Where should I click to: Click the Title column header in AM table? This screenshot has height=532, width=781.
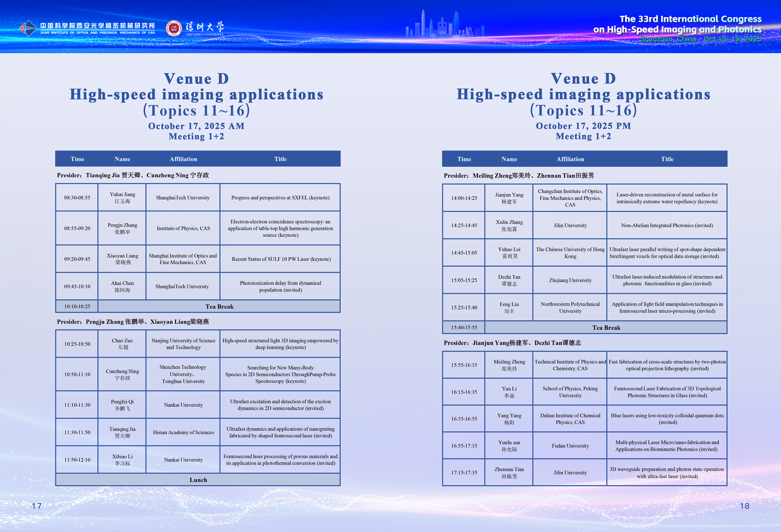[280, 159]
